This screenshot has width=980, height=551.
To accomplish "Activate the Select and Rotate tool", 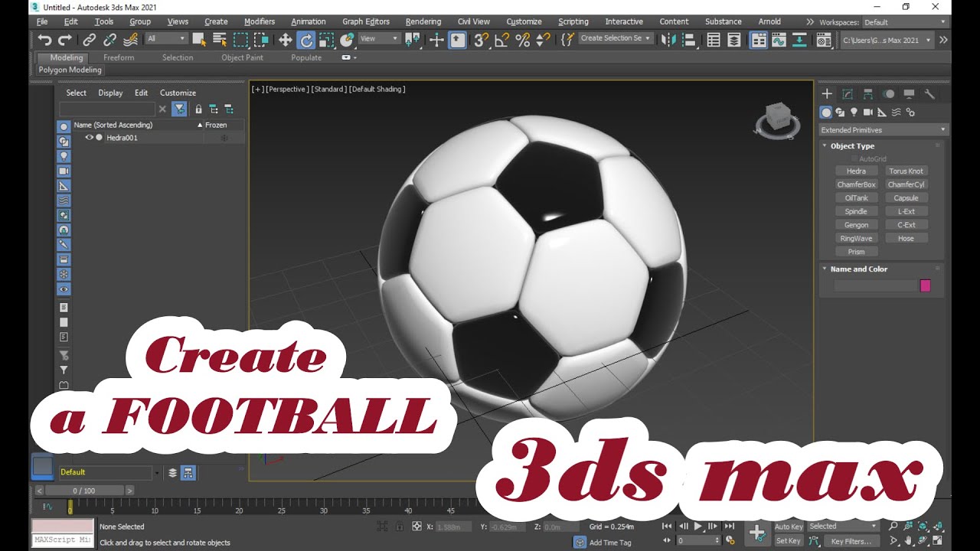I will 306,40.
